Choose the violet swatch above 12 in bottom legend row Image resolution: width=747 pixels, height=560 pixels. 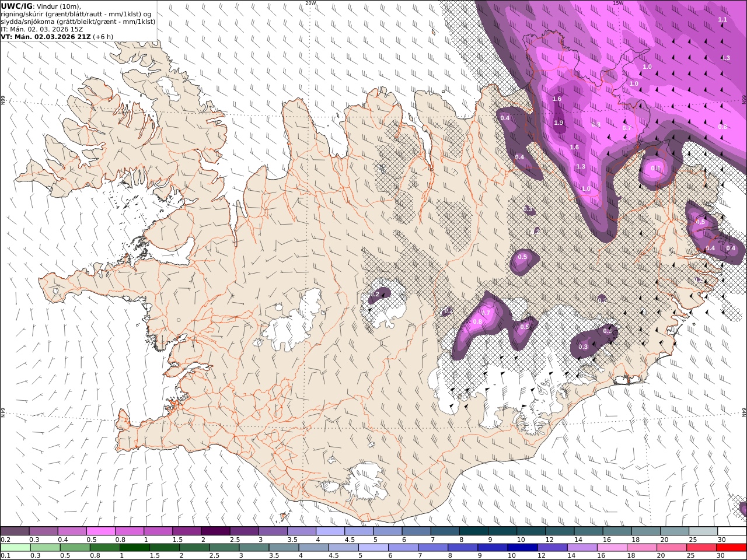(x=552, y=547)
